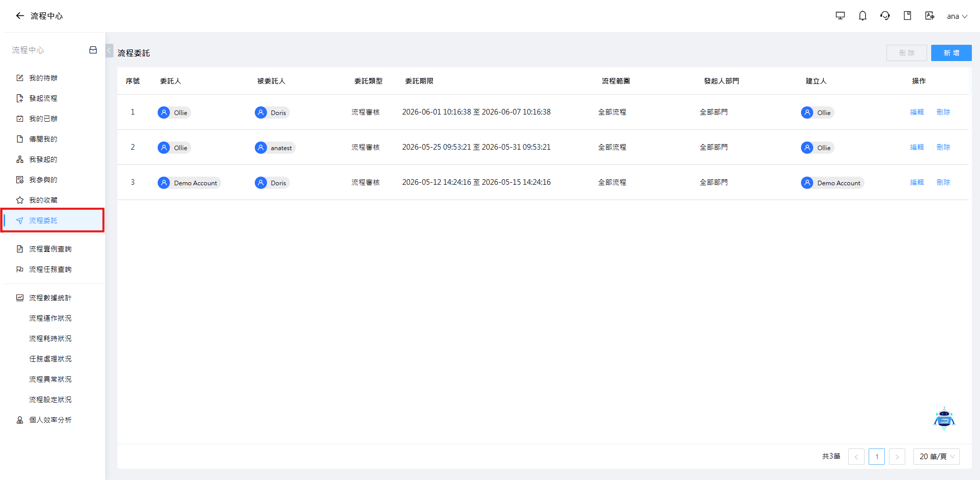Select page 1 in pagination
Viewport: 980px width, 480px height.
coord(877,457)
